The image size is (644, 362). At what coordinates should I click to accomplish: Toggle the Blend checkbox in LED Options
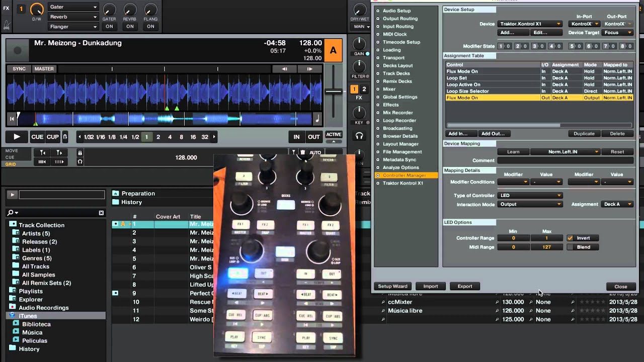click(570, 247)
